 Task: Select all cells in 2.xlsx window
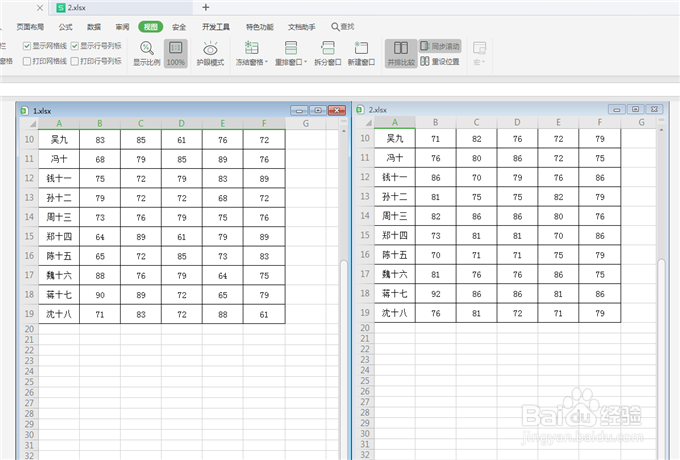pos(366,122)
